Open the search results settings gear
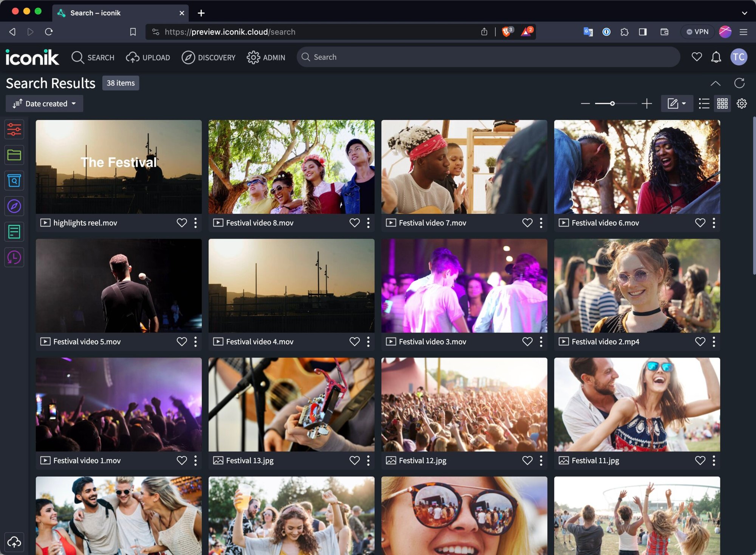Image resolution: width=756 pixels, height=555 pixels. 741,103
